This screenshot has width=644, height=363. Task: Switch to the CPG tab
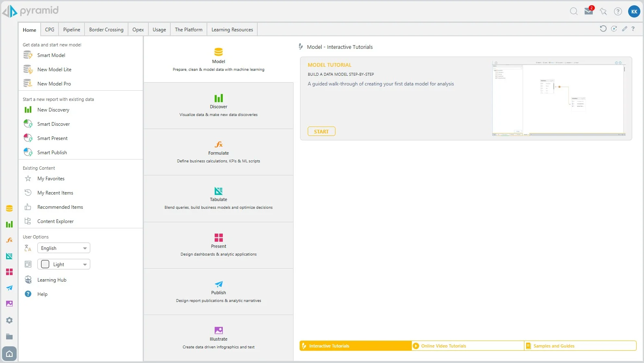(x=50, y=29)
